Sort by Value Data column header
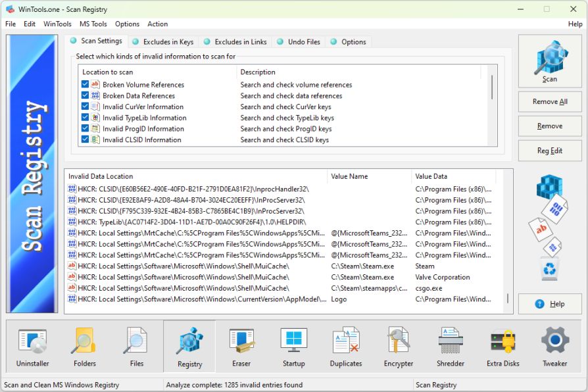Image resolution: width=588 pixels, height=392 pixels. 453,176
